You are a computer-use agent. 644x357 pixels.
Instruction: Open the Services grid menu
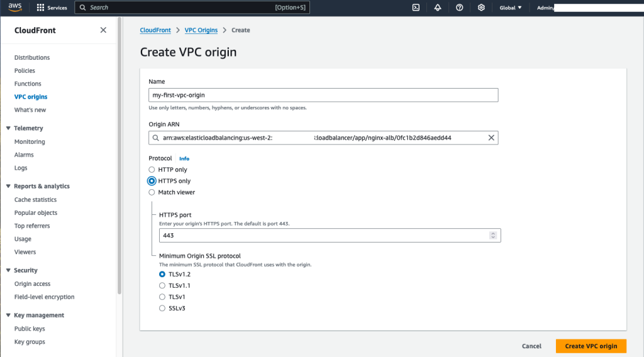coord(52,8)
